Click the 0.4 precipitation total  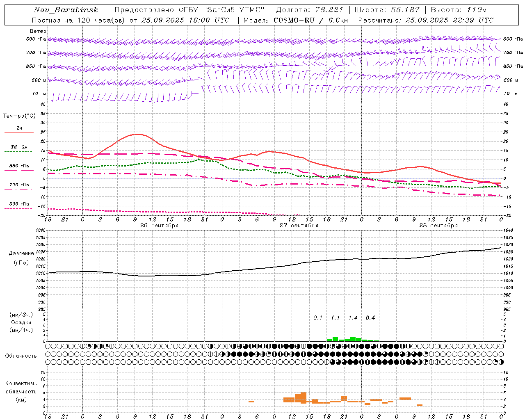[x=370, y=318]
